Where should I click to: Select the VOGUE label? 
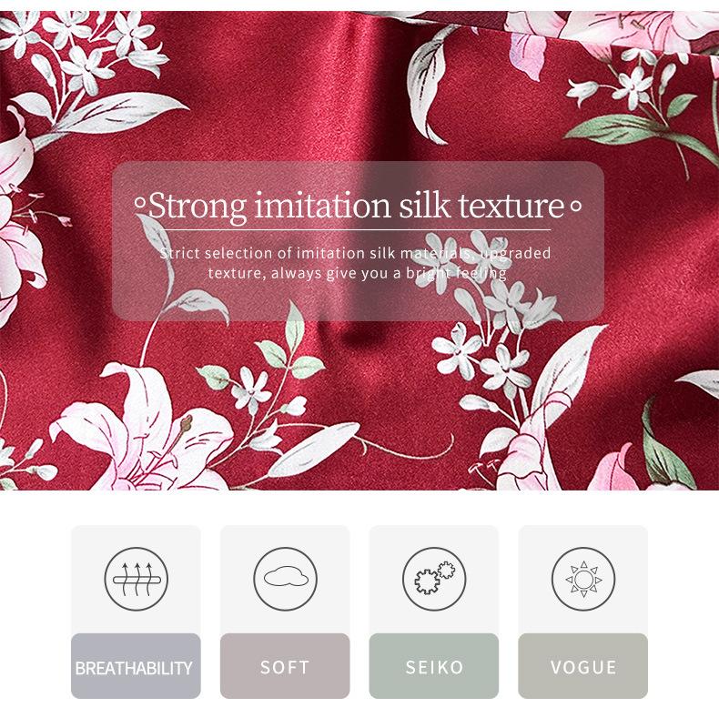[x=583, y=668]
